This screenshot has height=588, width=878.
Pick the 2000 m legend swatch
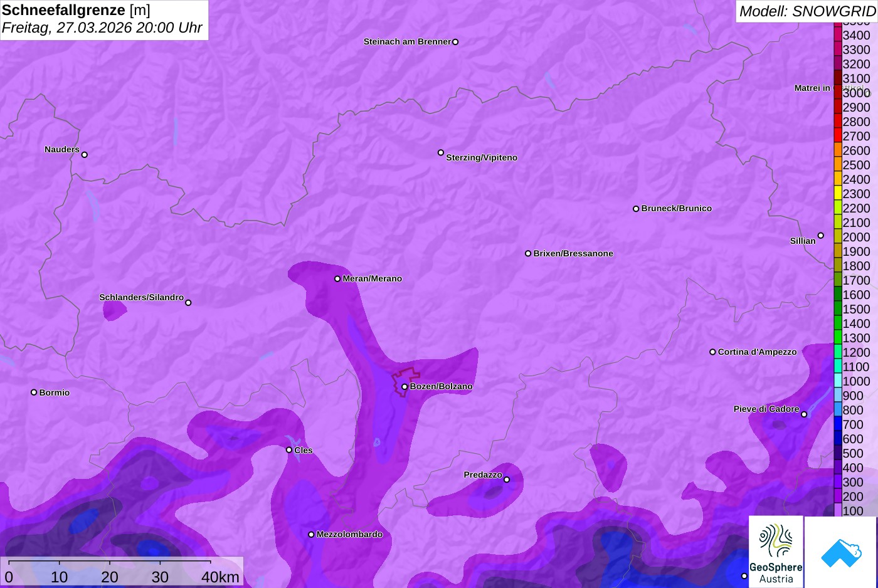pos(838,236)
